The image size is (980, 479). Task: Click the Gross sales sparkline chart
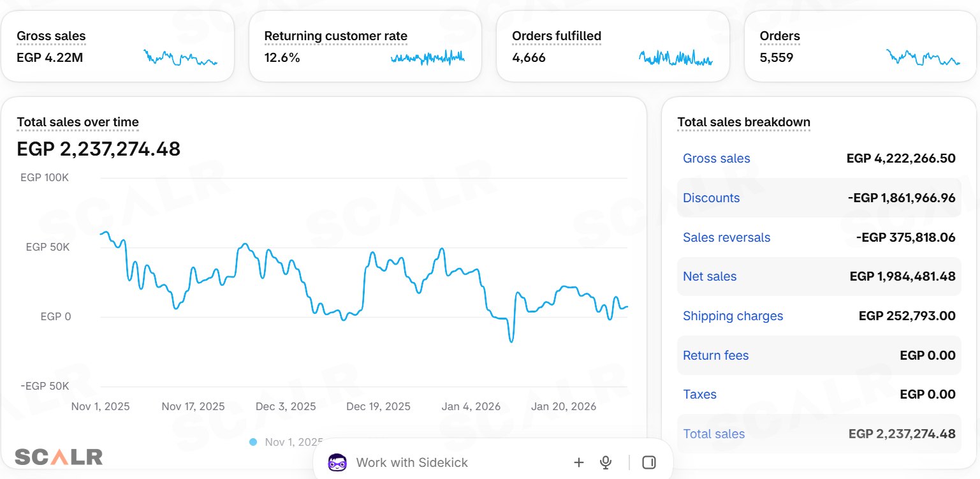click(180, 57)
